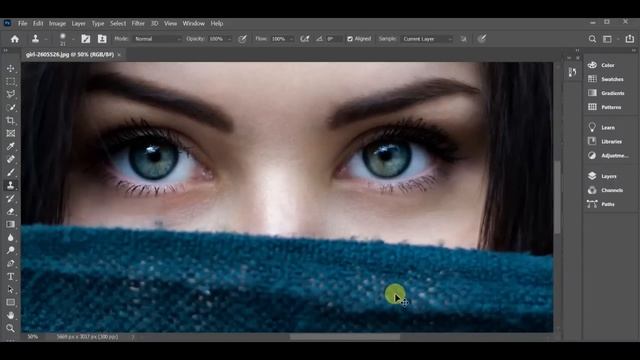Open the Select menu
Viewport: 640px width, 360px height.
pos(118,23)
